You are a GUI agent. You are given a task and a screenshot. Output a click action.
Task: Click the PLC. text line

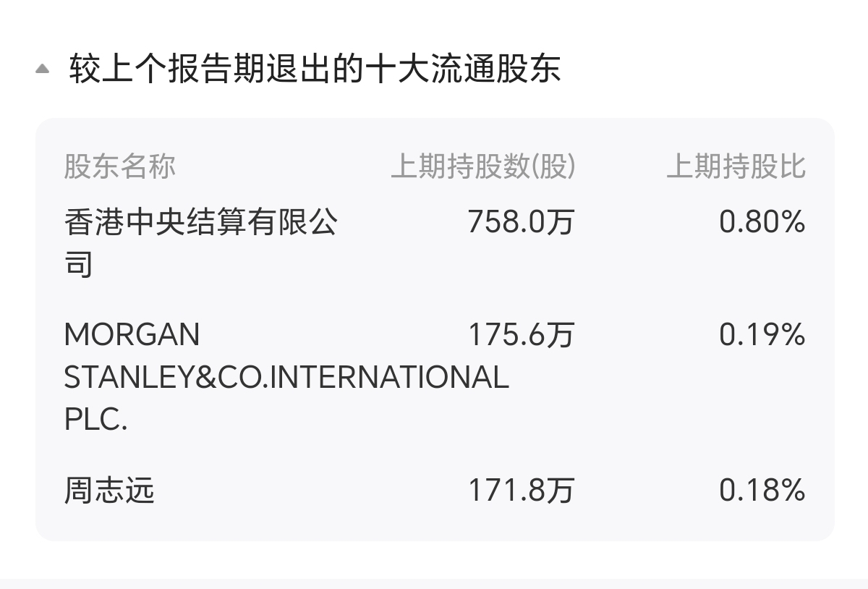pos(96,420)
